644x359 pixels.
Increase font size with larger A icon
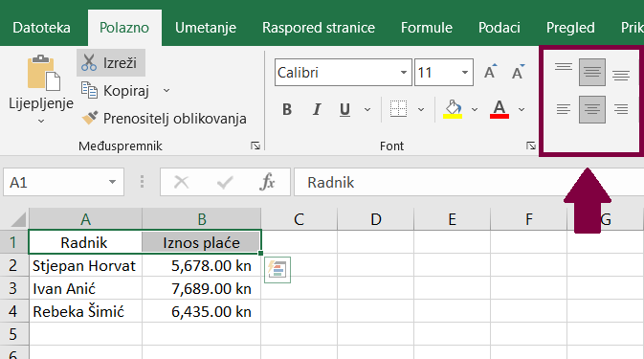(490, 72)
